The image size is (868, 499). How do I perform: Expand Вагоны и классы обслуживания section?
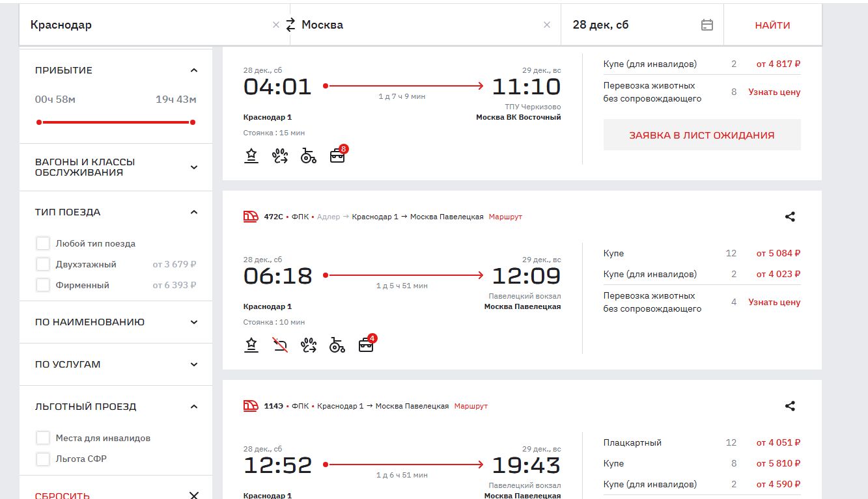pyautogui.click(x=193, y=167)
